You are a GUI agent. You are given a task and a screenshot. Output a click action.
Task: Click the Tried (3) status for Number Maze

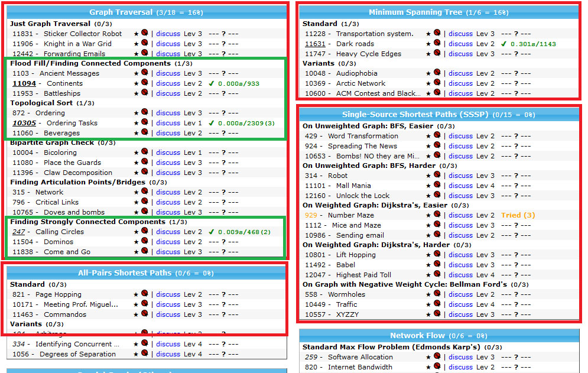518,215
